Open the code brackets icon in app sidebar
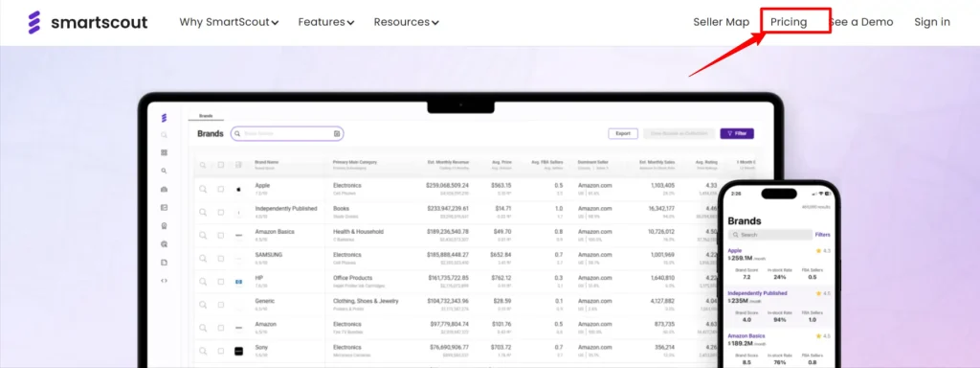The image size is (980, 368). pos(165,281)
